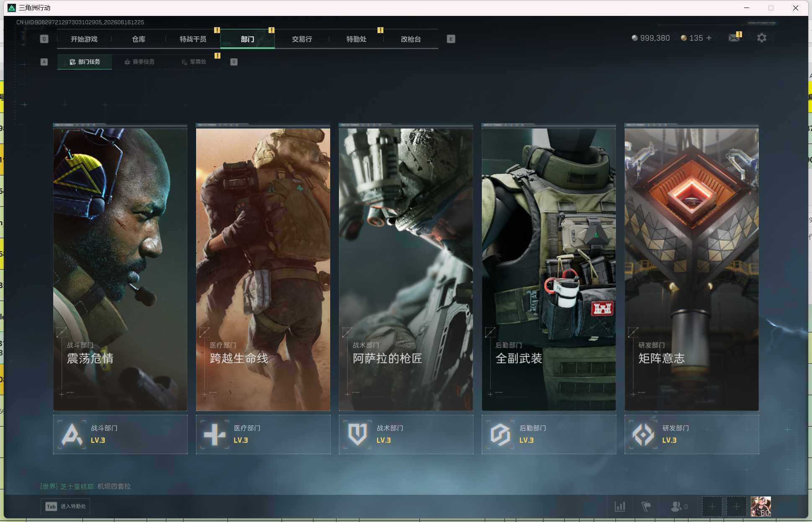
Task: Open the flags icon in bottom bar
Action: [646, 507]
